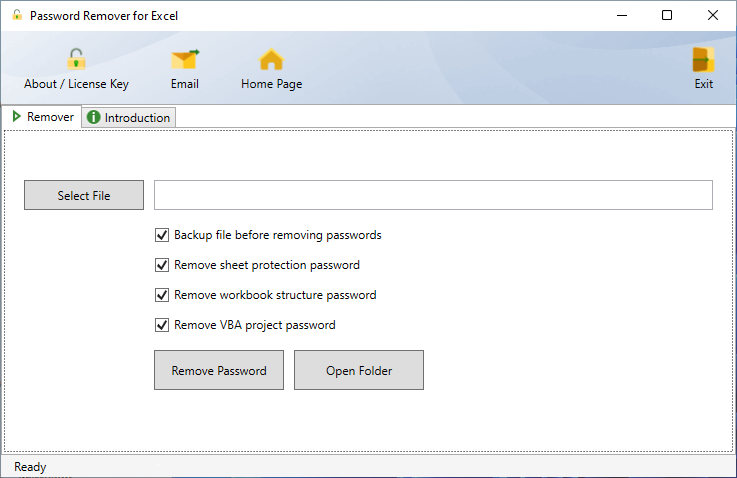Switch to the Remover tab
Viewport: 737px width, 478px height.
[42, 117]
